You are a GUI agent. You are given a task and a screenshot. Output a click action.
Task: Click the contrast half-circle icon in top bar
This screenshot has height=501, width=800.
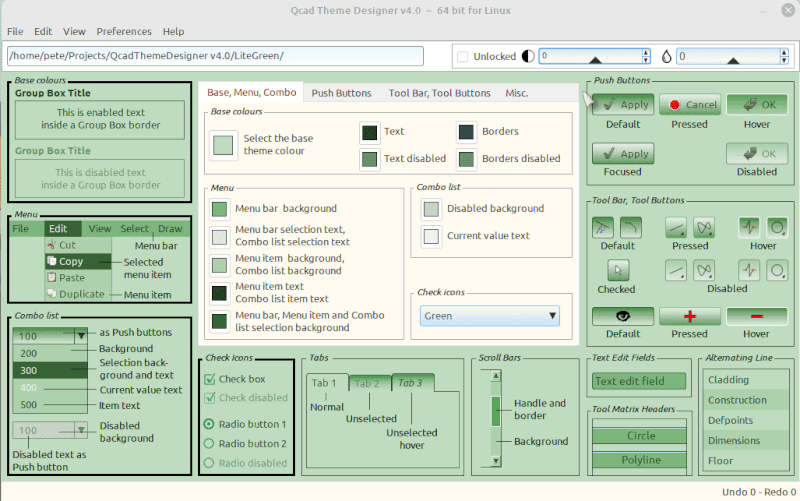point(528,57)
